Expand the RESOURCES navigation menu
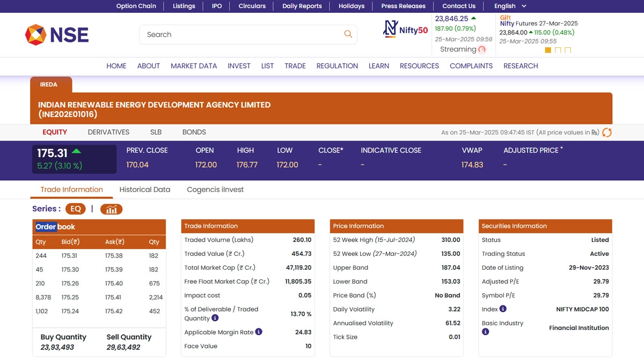The image size is (644, 362). tap(419, 66)
